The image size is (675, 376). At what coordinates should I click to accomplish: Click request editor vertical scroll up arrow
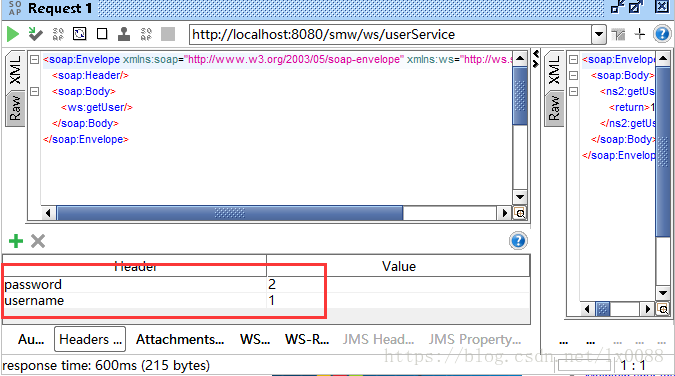click(x=520, y=59)
